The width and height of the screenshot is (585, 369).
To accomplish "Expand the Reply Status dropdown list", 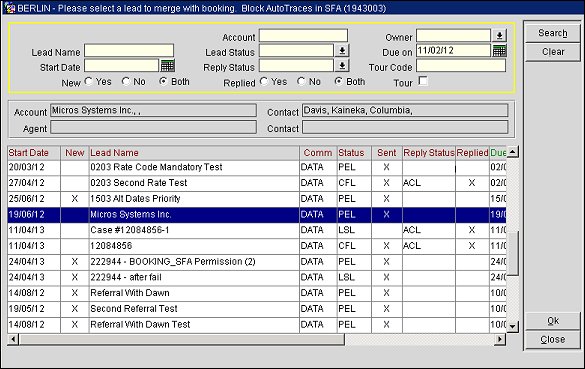I will tap(342, 66).
